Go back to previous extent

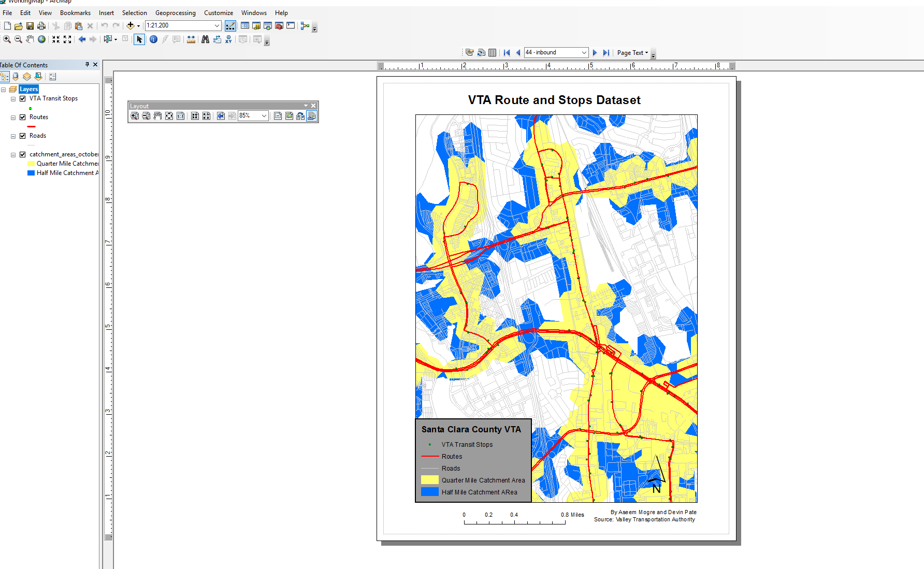pyautogui.click(x=82, y=39)
